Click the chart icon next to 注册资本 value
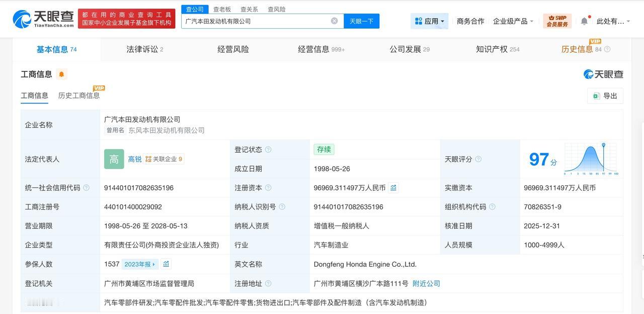Screen dimensions: 644x314 (393, 188)
